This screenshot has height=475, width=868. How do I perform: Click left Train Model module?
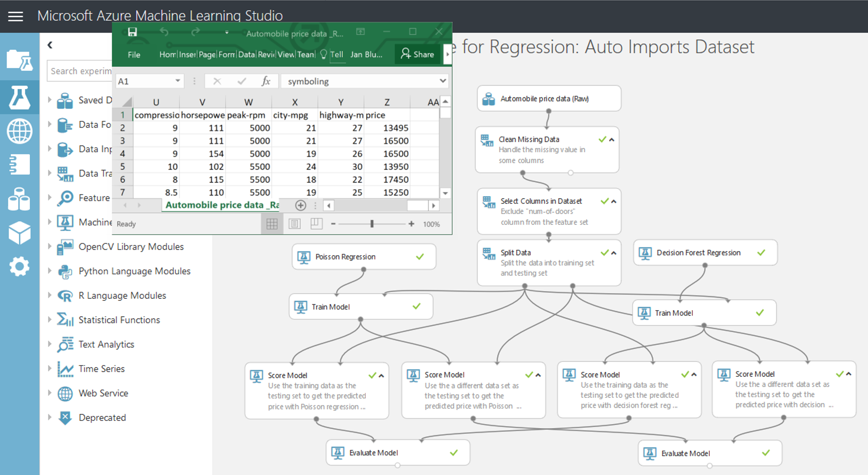pyautogui.click(x=361, y=307)
